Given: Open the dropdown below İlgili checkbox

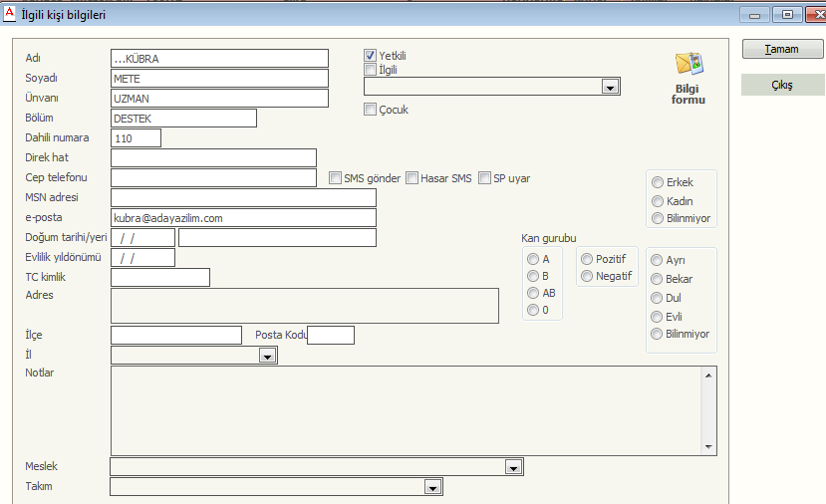Looking at the screenshot, I should (611, 88).
